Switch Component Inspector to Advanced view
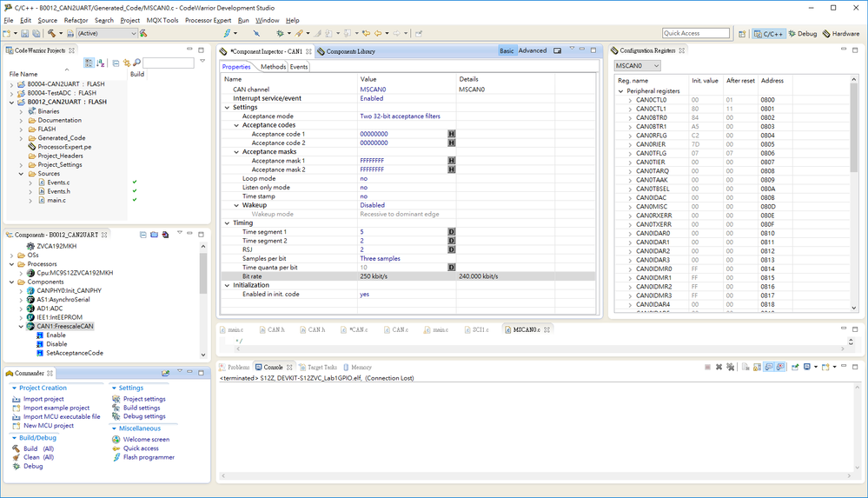This screenshot has height=498, width=868. 533,50
